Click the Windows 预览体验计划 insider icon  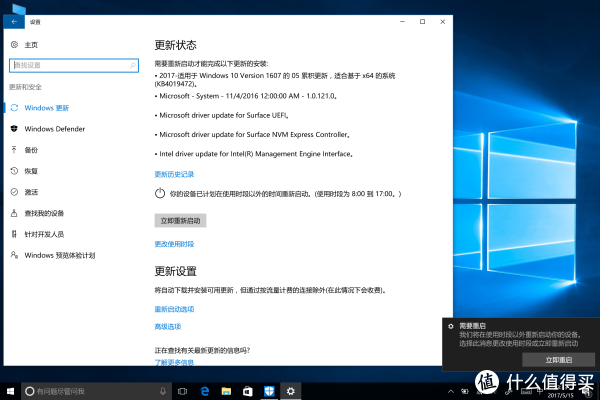tap(15, 255)
